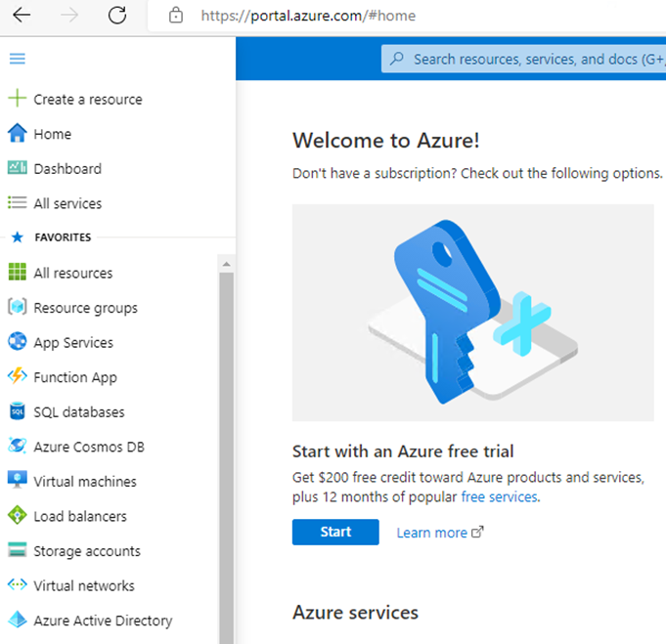Open Virtual networks from the sidebar
This screenshot has width=666, height=644.
[83, 585]
